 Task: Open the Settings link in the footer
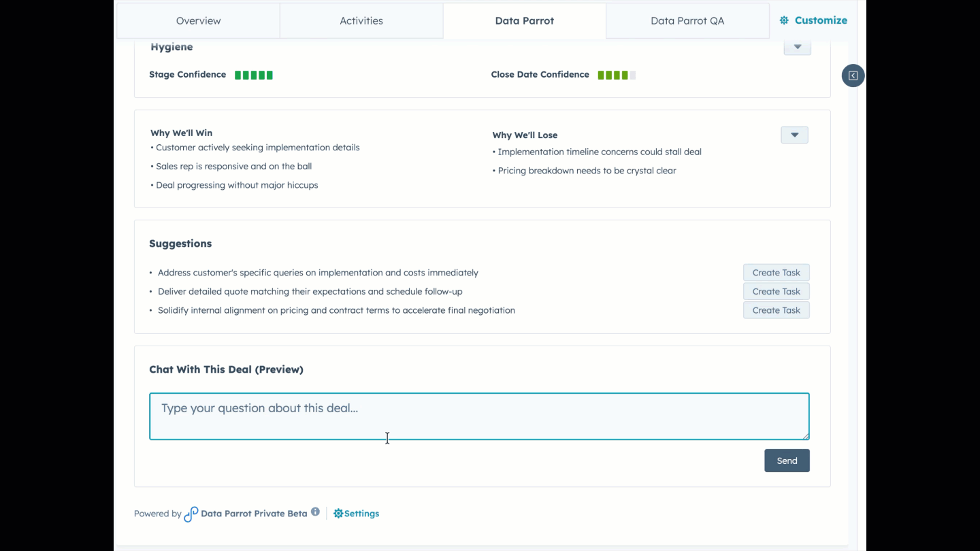(x=361, y=513)
